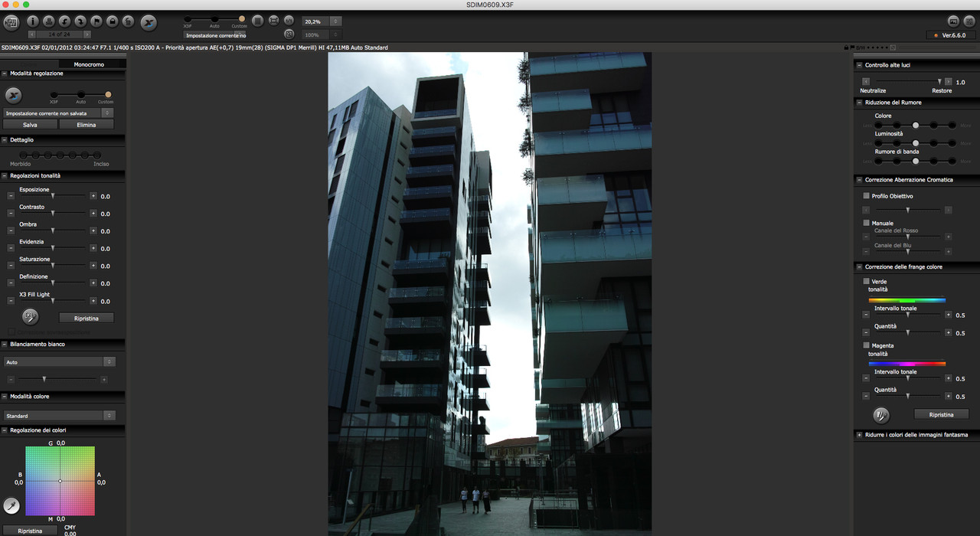Screen dimensions: 980x536
Task: Click the eyedropper icon under X3 Fill Light
Action: point(31,317)
